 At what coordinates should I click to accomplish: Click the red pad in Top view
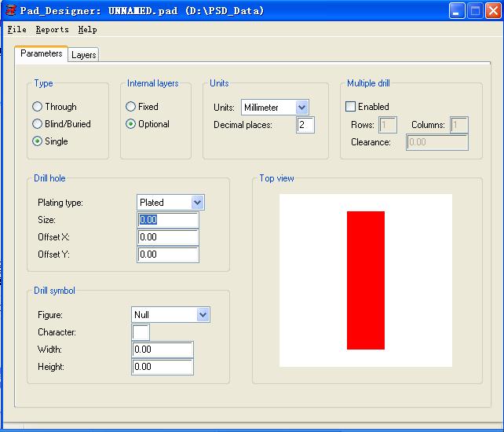click(x=366, y=280)
